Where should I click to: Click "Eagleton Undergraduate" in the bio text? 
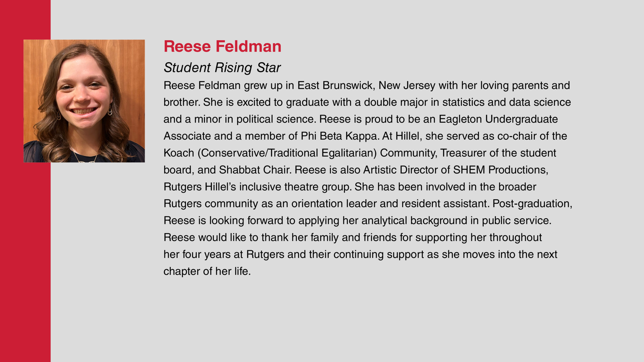point(498,119)
